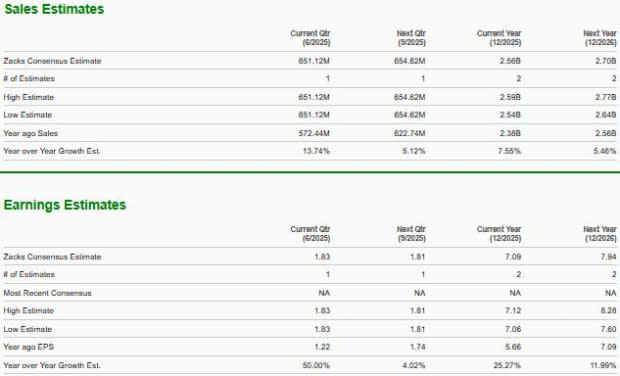Select 651.12M in the Zacks Consensus sales row
Image resolution: width=620 pixels, height=376 pixels.
[x=314, y=61]
